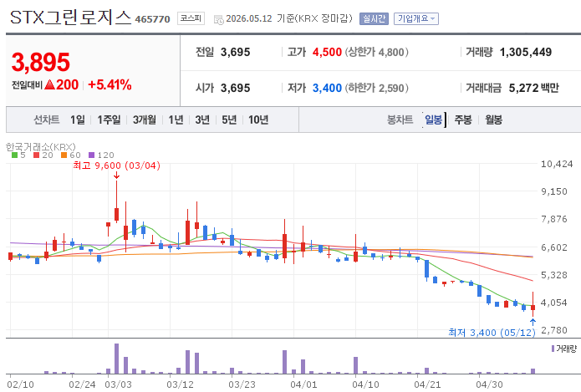The image size is (581, 392).
Task: Select the 3개월 line chart tab
Action: coord(145,120)
